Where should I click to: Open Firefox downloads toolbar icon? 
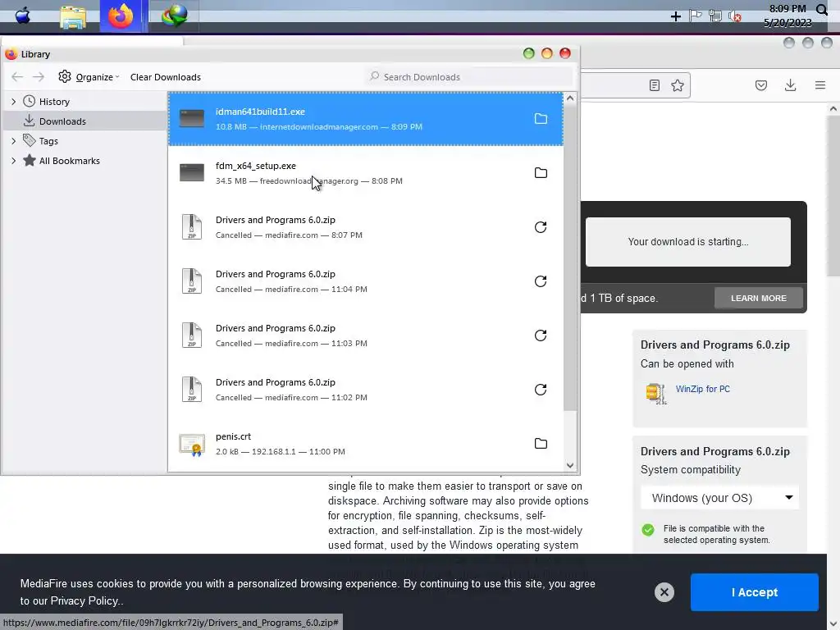[790, 85]
